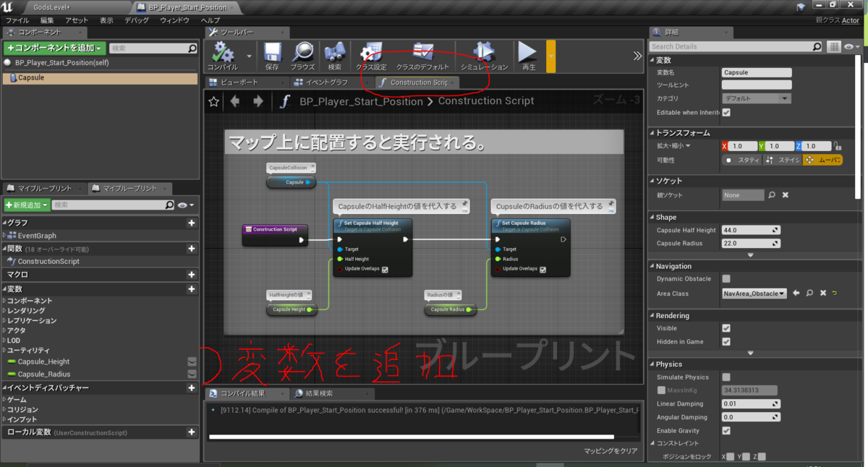Image resolution: width=868 pixels, height=467 pixels.
Task: Start シミュレーション from the toolbar
Action: (484, 53)
